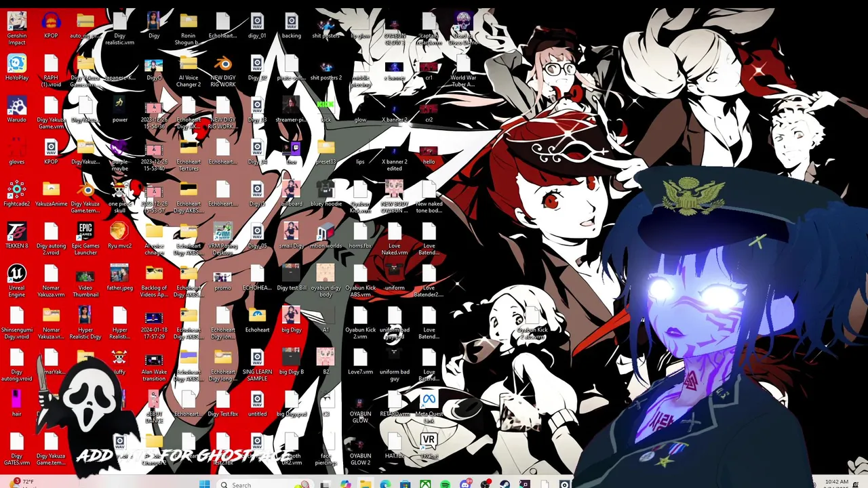868x488 pixels.
Task: Launch Fightcade2 from the desktop
Action: coord(17,194)
